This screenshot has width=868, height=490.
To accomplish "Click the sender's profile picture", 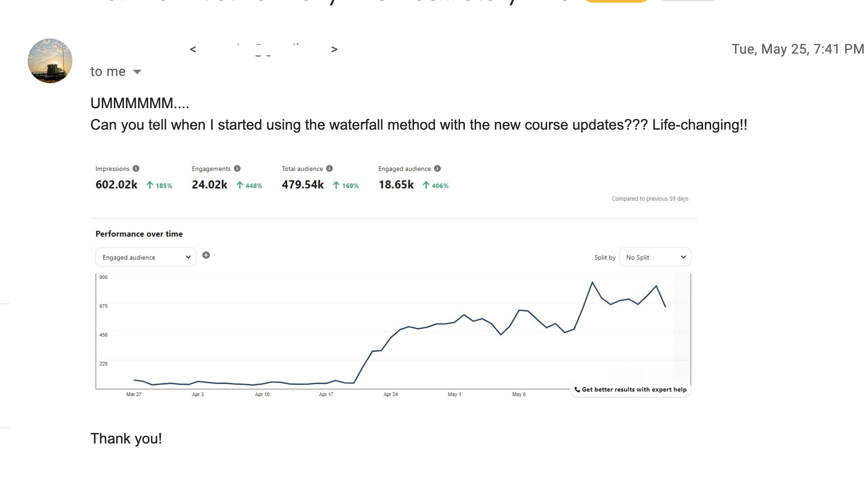I will (x=50, y=61).
